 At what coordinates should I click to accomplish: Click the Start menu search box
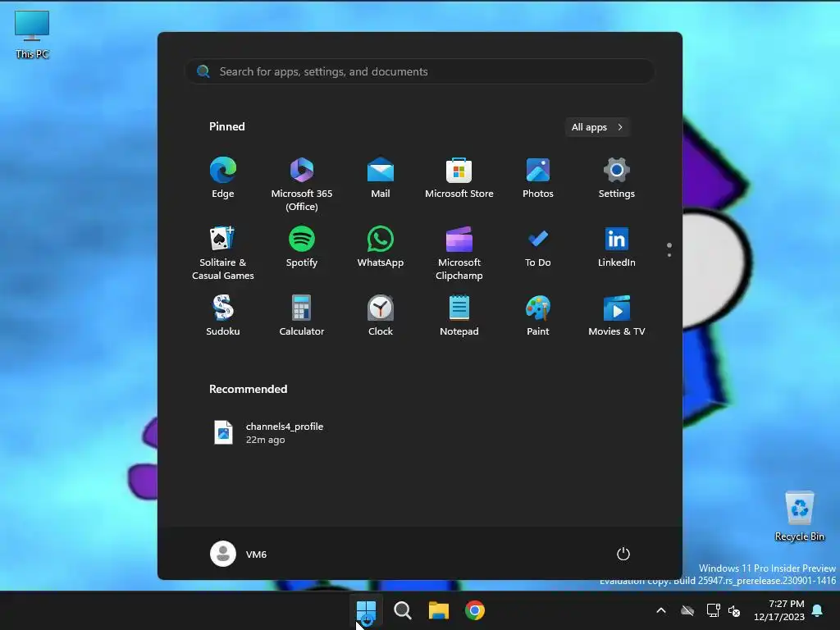(x=420, y=72)
